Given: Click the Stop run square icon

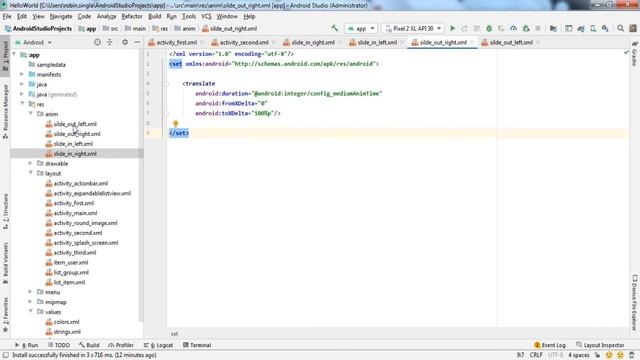Looking at the screenshot, I should coord(538,29).
